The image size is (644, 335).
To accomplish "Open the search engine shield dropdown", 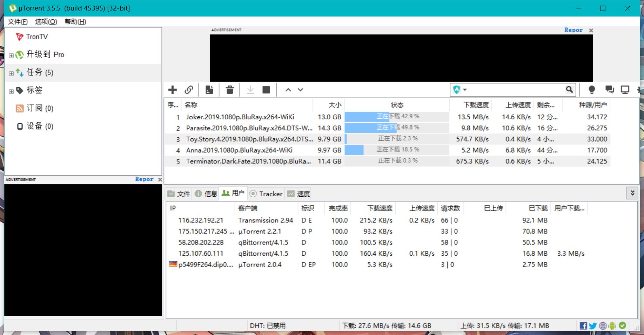I will click(460, 90).
